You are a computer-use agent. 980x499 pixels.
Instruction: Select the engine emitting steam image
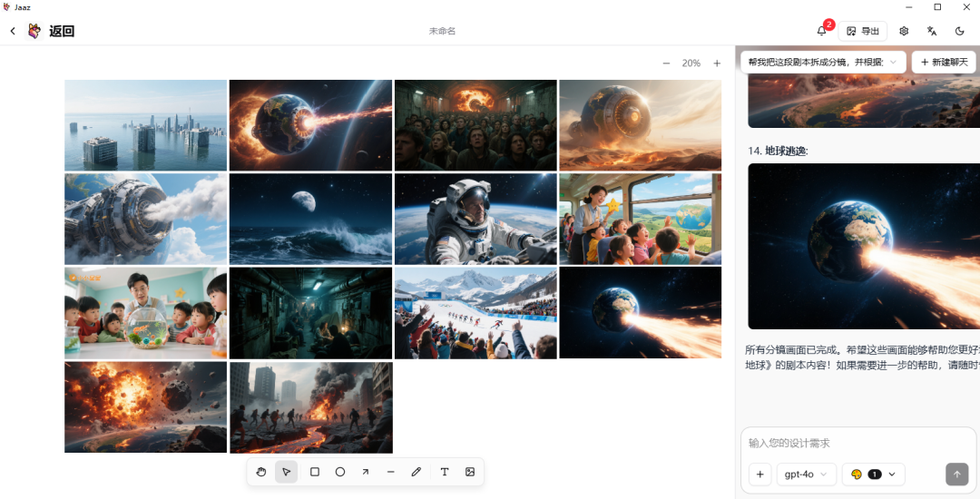click(145, 219)
